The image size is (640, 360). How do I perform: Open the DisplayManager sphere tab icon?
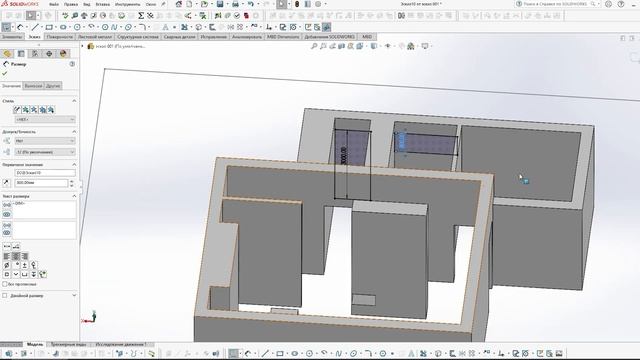tap(63, 53)
